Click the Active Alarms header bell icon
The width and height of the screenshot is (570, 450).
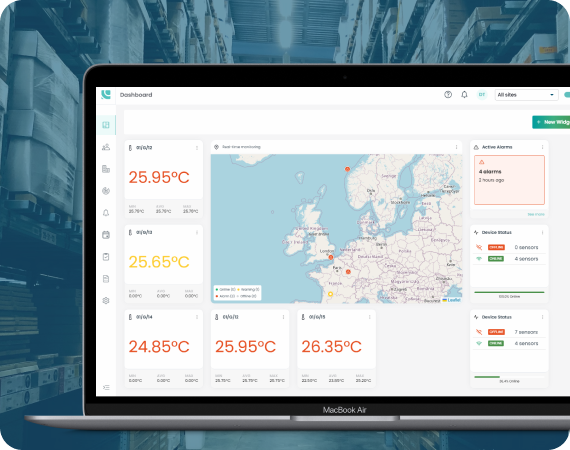pos(476,147)
